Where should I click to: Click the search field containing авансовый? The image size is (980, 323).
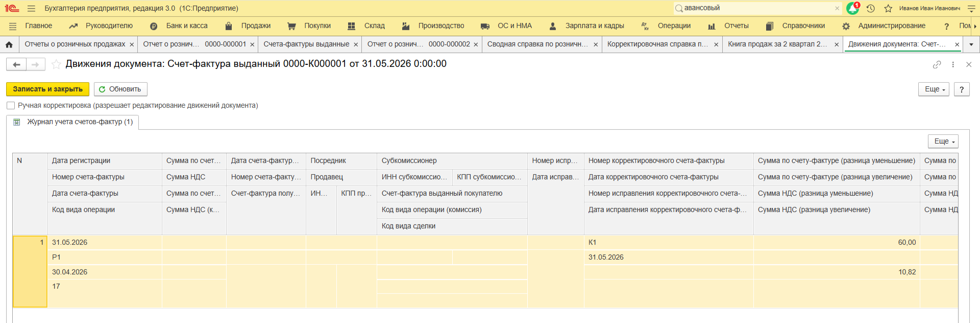[x=755, y=8]
